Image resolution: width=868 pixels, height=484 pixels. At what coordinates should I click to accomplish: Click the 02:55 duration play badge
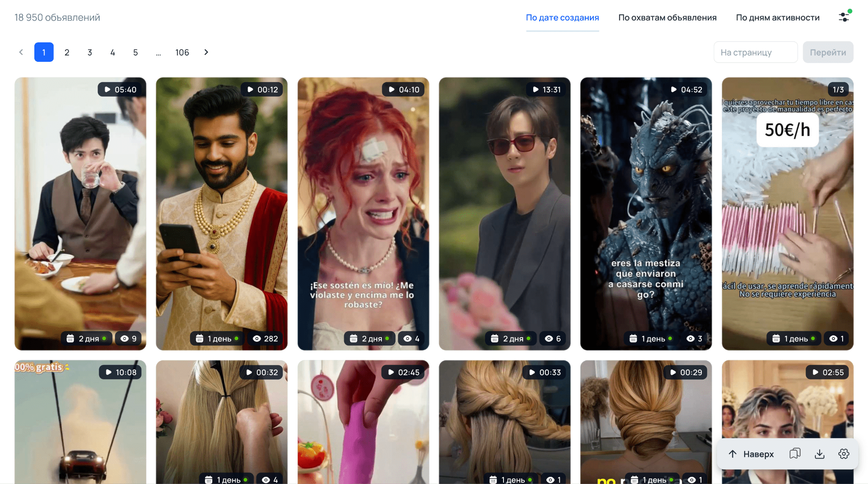827,372
